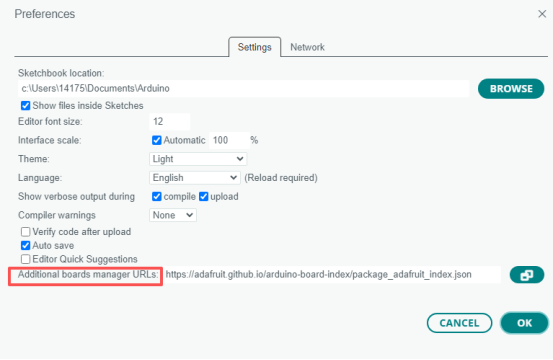Open the additional boards URLs editor window icon
Image resolution: width=553 pixels, height=360 pixels.
coord(527,275)
